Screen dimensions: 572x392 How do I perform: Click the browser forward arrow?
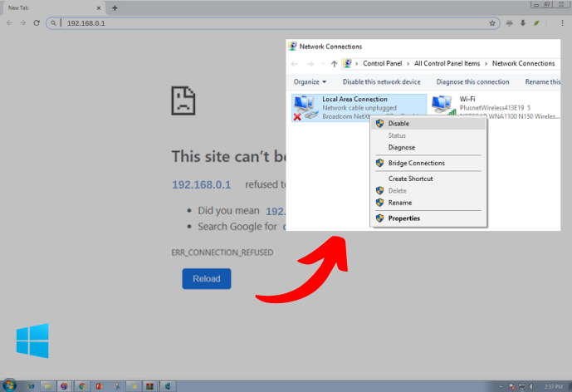(x=23, y=23)
